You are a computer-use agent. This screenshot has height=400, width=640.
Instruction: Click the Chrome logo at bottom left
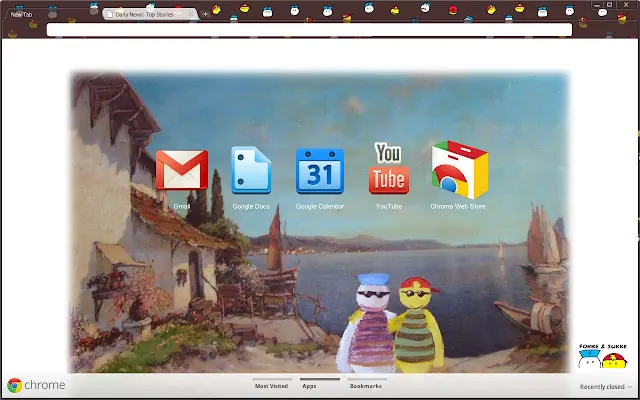36,385
